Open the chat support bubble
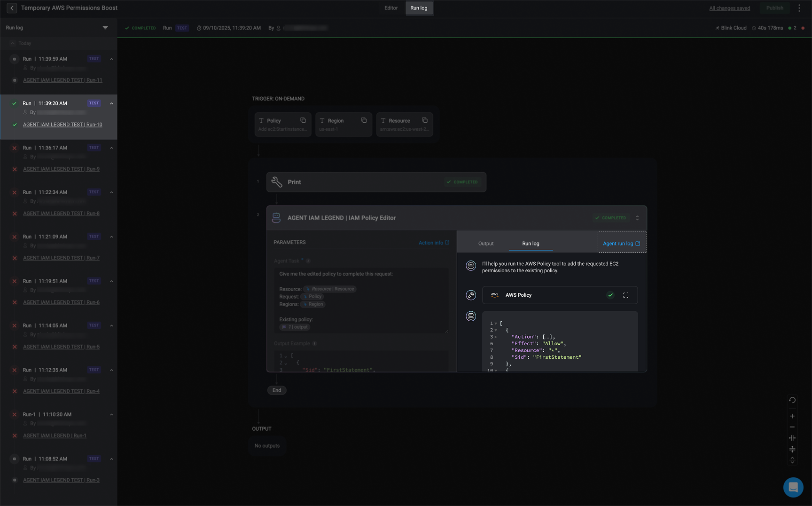812x506 pixels. 793,487
